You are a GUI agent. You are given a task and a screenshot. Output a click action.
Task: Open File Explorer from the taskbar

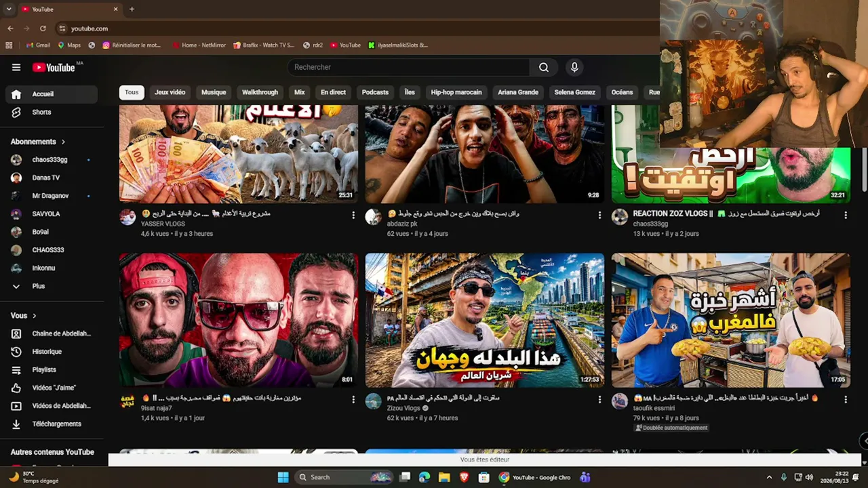coord(444,477)
